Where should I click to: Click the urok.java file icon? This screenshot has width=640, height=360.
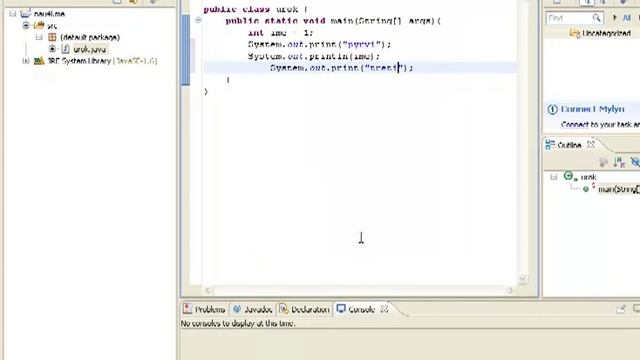tap(65, 49)
